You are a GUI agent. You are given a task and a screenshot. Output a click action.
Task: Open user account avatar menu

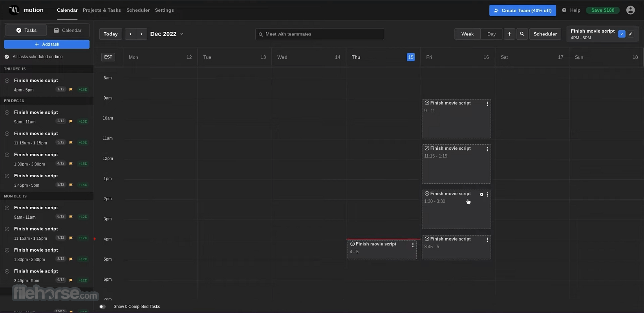[631, 10]
